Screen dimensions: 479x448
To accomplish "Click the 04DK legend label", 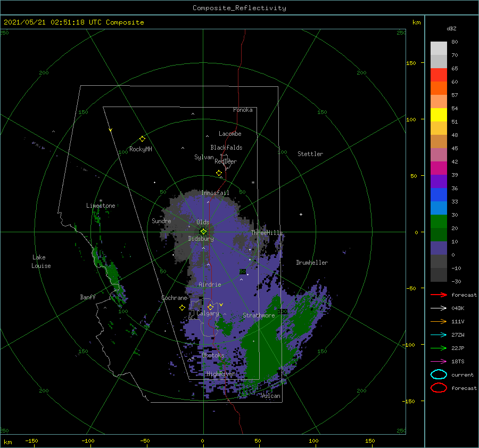I will pyautogui.click(x=458, y=308).
